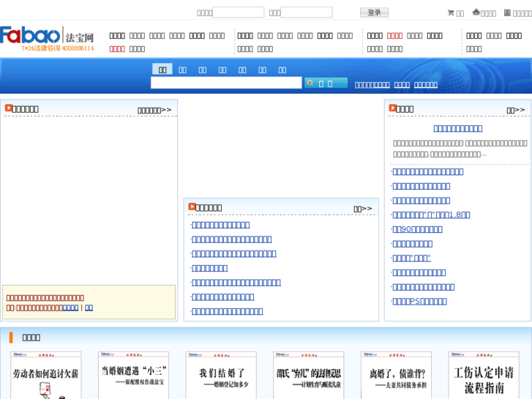The height and width of the screenshot is (399, 532).
Task: Click the last blue link in yellow notice box
Action: [89, 307]
